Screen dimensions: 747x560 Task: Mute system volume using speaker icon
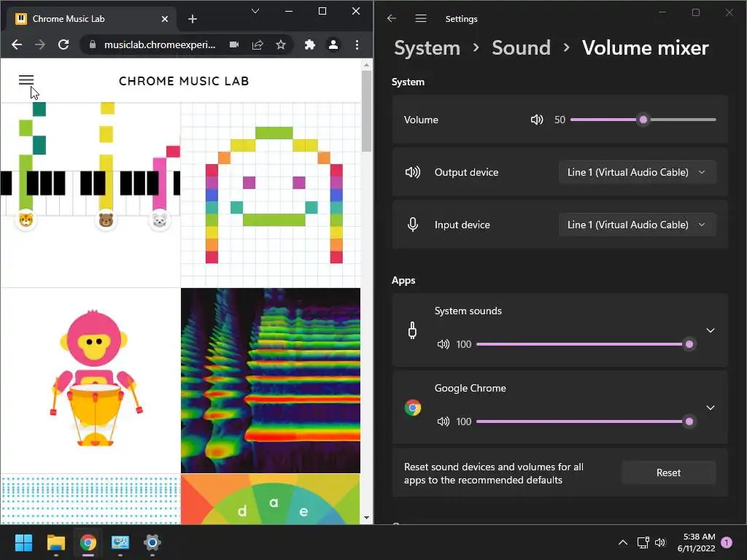click(x=537, y=120)
